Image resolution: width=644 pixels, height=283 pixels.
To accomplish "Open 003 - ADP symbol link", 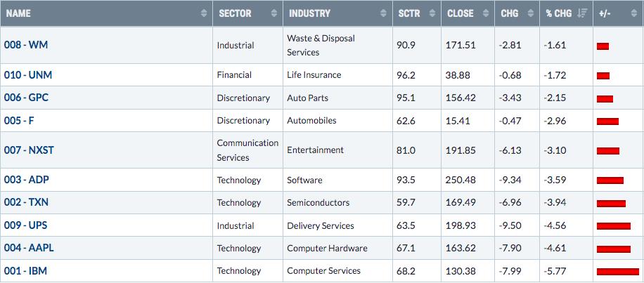I will (27, 180).
